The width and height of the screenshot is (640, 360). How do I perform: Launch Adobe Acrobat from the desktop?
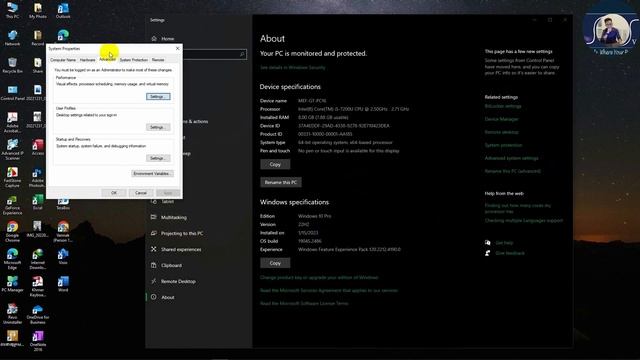coord(12,122)
